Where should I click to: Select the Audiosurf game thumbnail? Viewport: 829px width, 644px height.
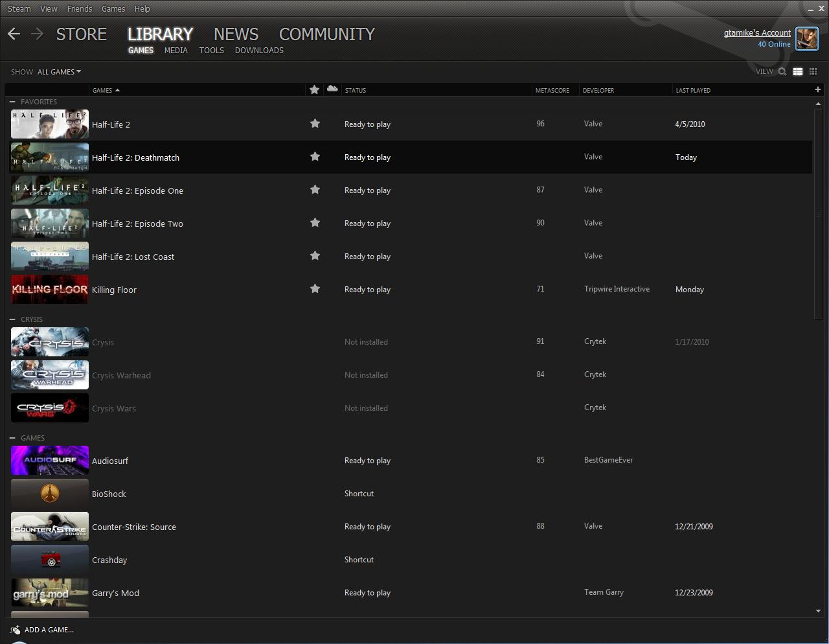pos(50,461)
